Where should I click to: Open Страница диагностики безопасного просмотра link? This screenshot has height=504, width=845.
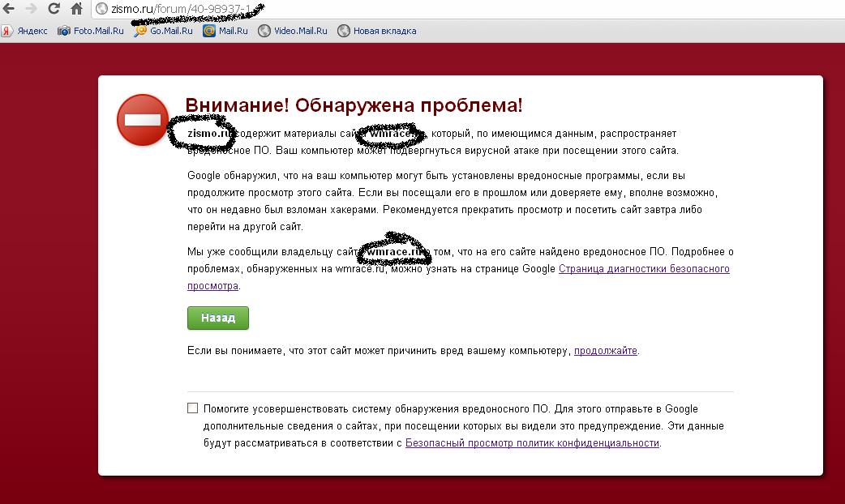click(x=644, y=269)
